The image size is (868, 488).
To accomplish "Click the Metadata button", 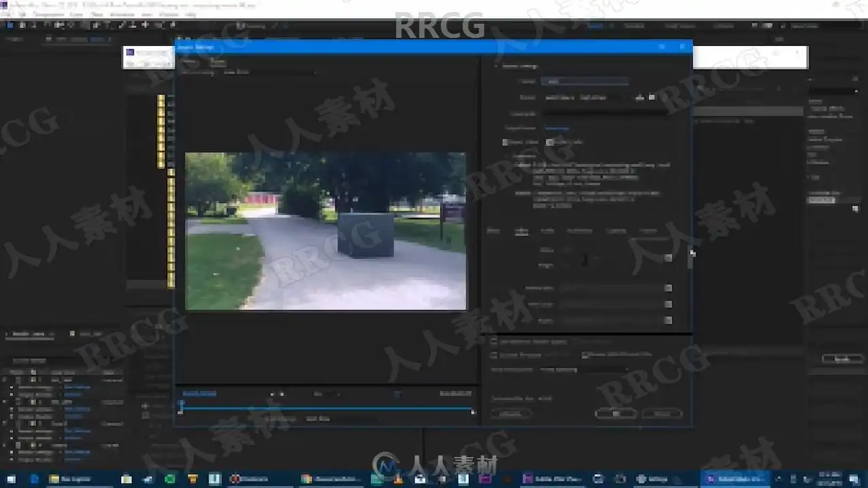I will pos(511,413).
